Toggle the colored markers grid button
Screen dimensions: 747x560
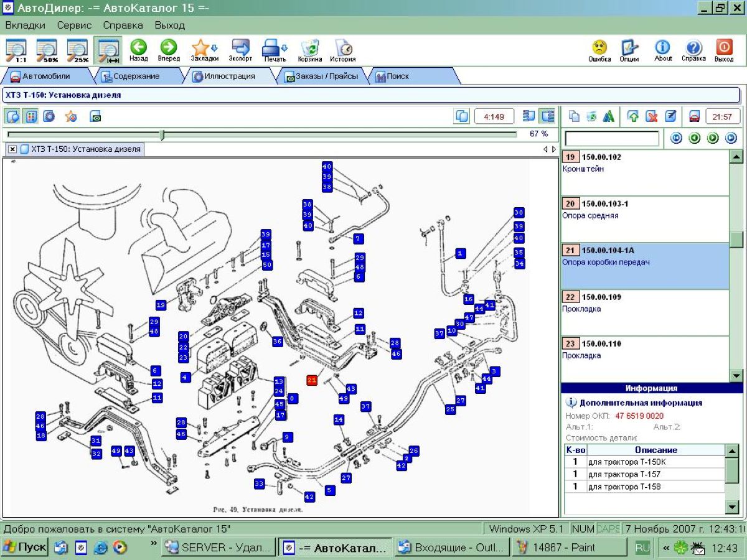(x=31, y=116)
